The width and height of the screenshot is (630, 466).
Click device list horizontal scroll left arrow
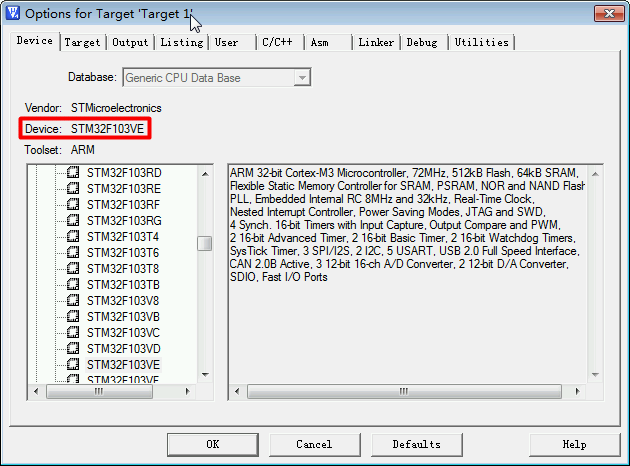(x=36, y=391)
